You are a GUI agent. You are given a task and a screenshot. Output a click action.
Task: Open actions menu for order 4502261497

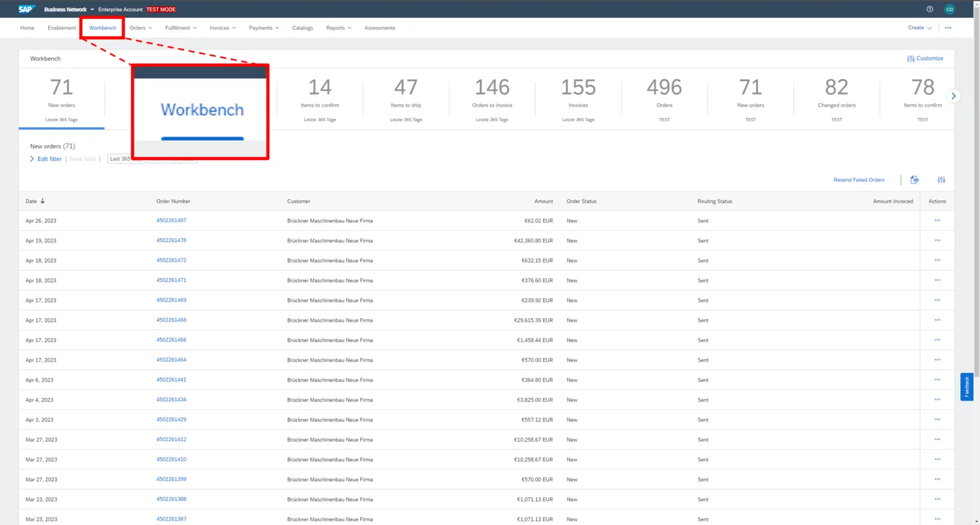click(x=937, y=220)
